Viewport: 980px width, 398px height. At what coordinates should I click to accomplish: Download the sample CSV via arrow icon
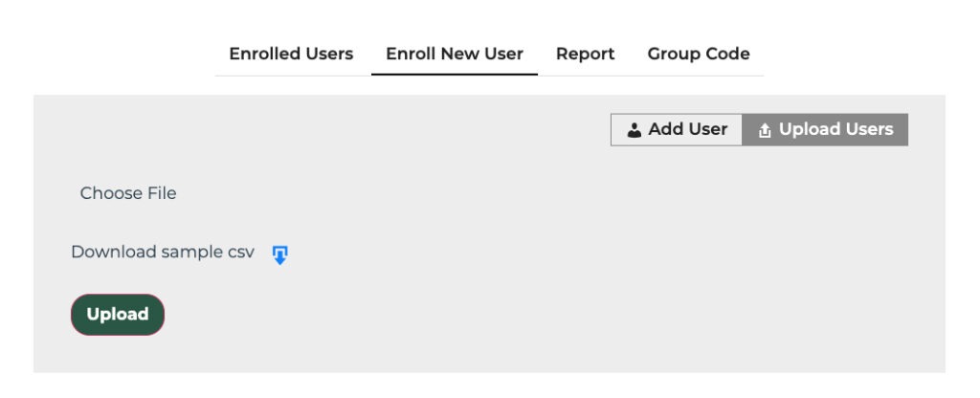(x=280, y=254)
